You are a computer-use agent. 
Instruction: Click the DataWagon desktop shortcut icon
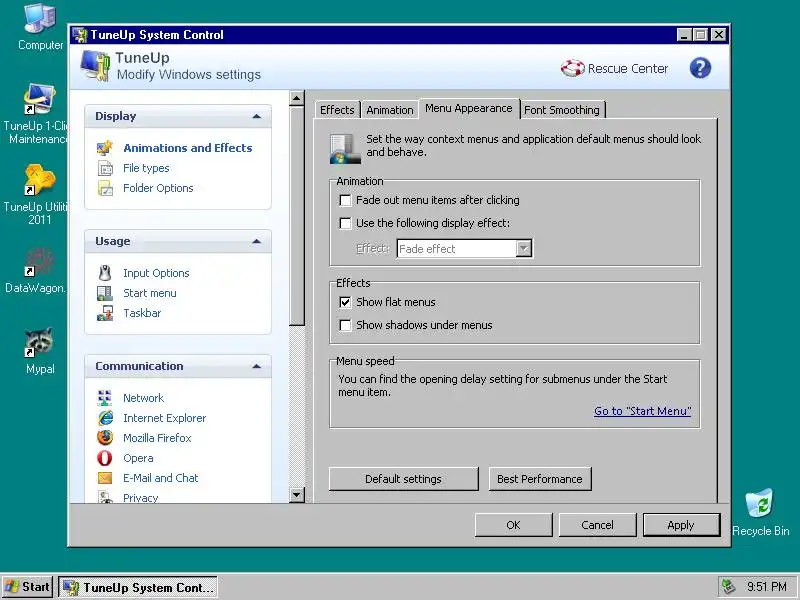[x=39, y=261]
